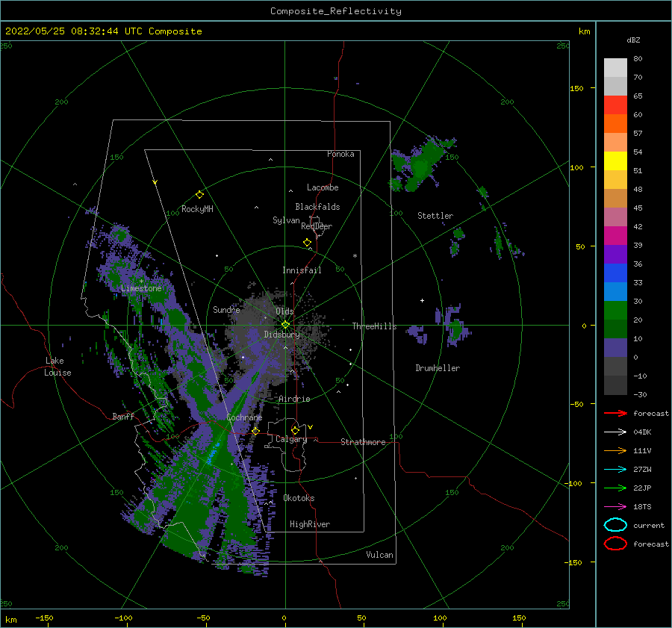The image size is (672, 628).
Task: Click the magenta 18TS arrow icon
Action: 615,507
